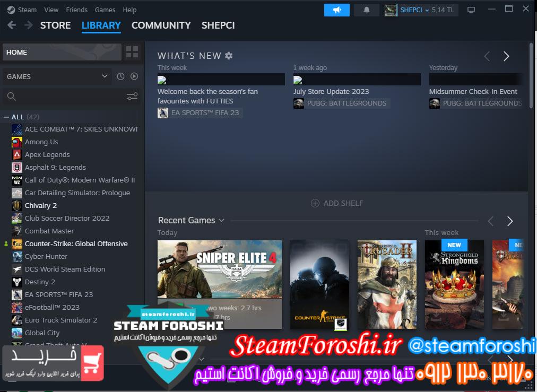
Task: Open July Store Update 2023 news
Action: point(331,91)
